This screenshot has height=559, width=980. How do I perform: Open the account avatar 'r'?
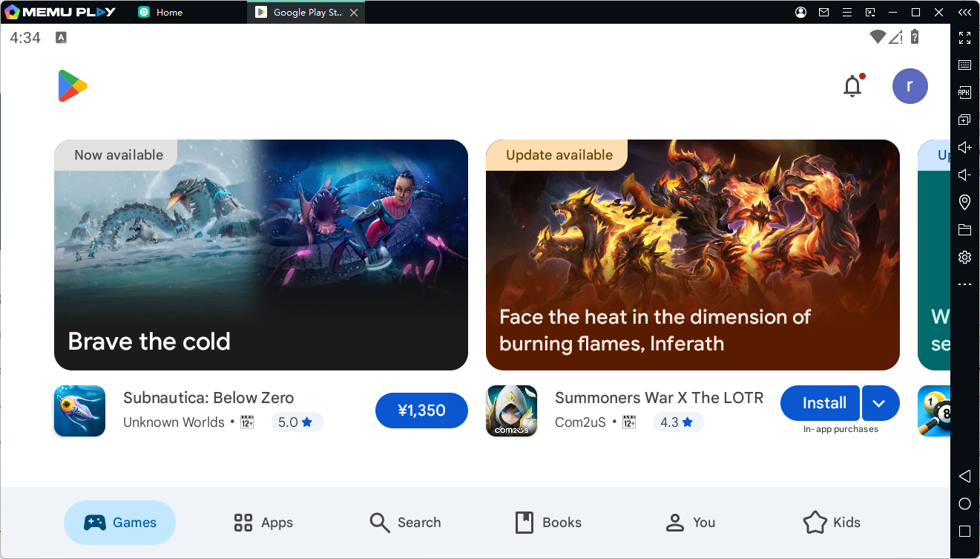pos(910,86)
